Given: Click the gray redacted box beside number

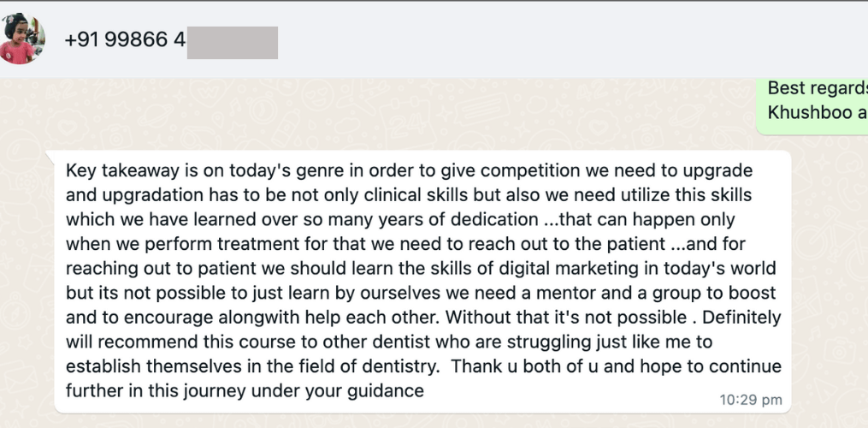Looking at the screenshot, I should 232,42.
